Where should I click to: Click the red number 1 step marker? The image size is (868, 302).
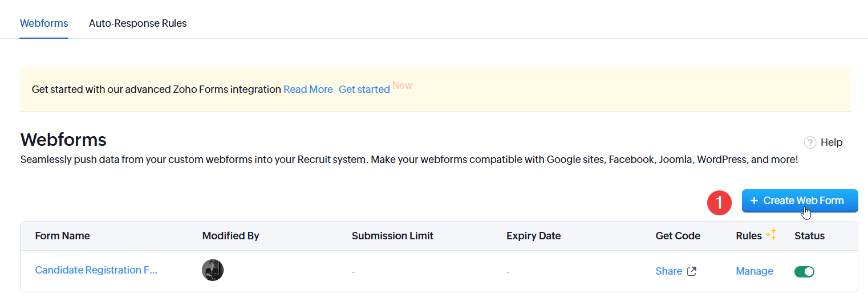[x=719, y=202]
